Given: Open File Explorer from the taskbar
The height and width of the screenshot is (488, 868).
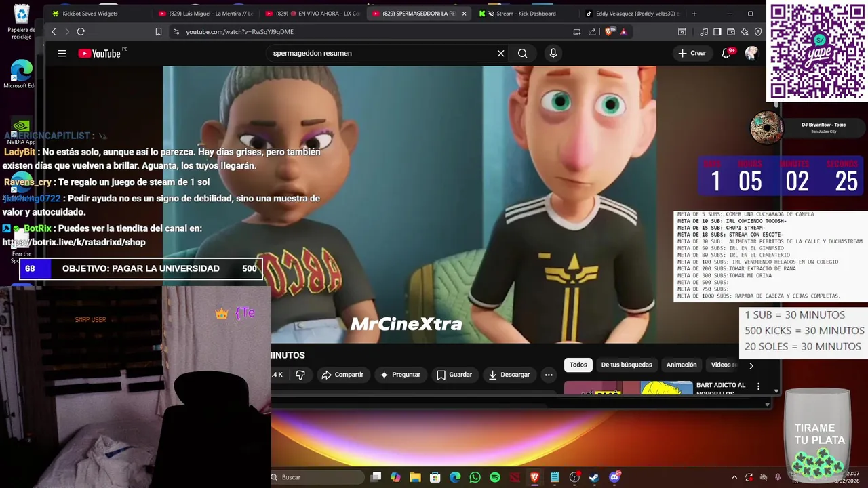Looking at the screenshot, I should pos(415,477).
